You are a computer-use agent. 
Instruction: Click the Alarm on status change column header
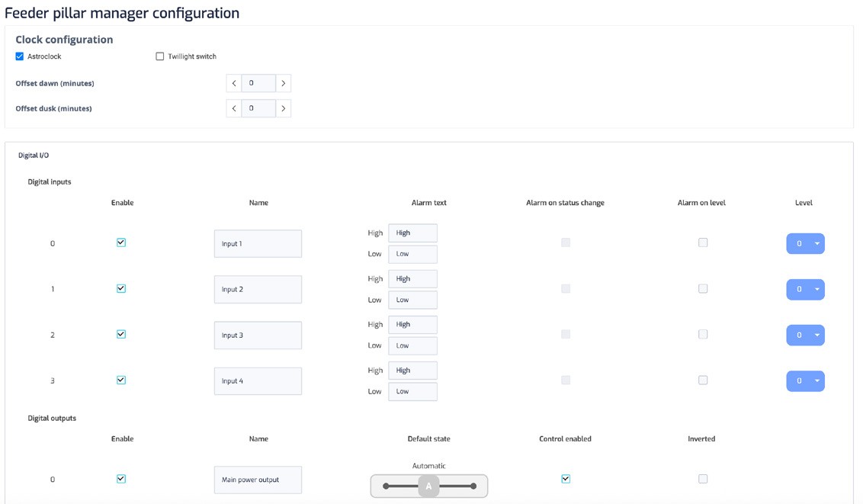click(x=565, y=203)
